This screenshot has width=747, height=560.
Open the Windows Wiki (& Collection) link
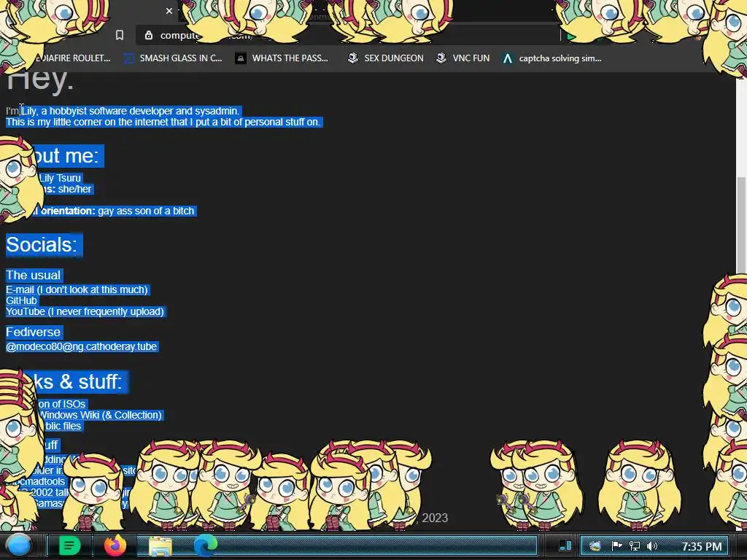tap(101, 415)
